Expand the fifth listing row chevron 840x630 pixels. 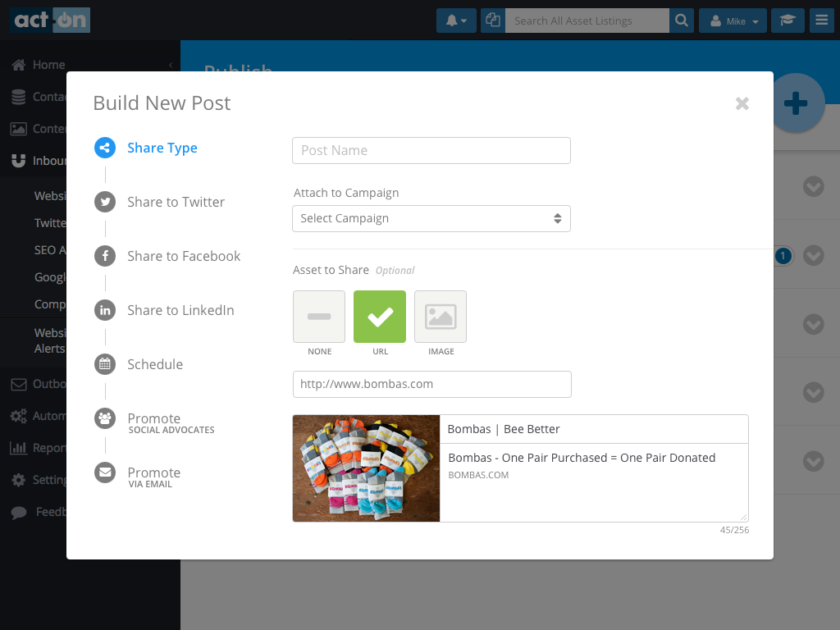[813, 461]
